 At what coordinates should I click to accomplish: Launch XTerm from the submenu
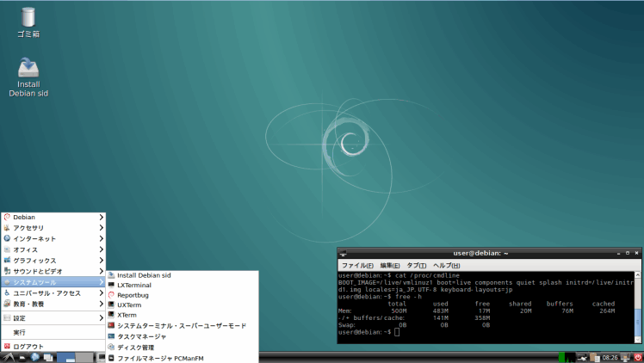click(x=183, y=315)
